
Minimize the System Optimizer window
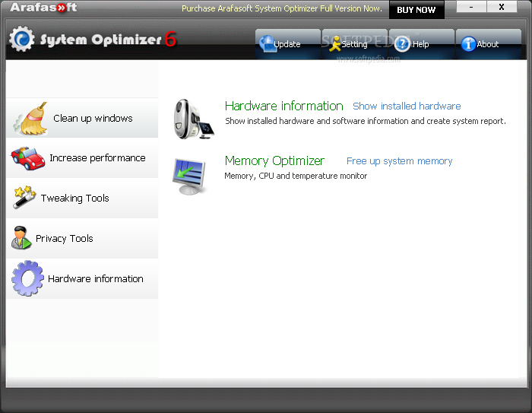click(471, 7)
